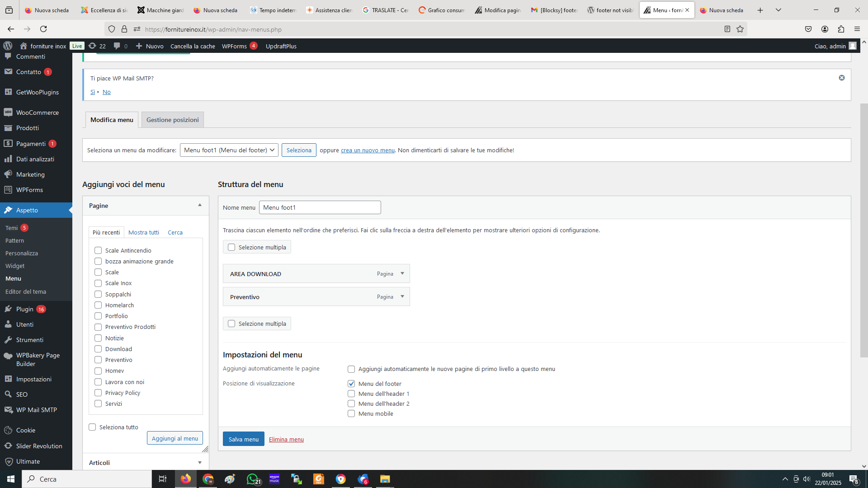This screenshot has height=488, width=868.
Task: Expand Preventivo menu item options
Action: 402,296
